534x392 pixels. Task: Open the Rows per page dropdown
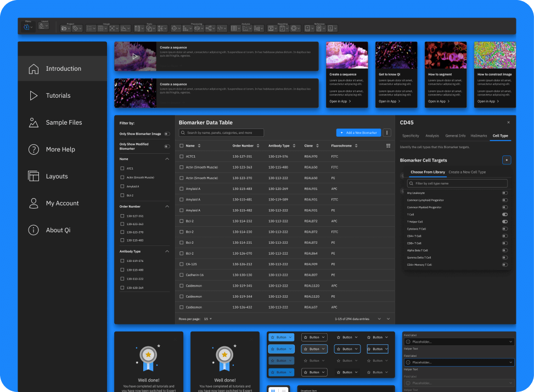click(x=208, y=319)
